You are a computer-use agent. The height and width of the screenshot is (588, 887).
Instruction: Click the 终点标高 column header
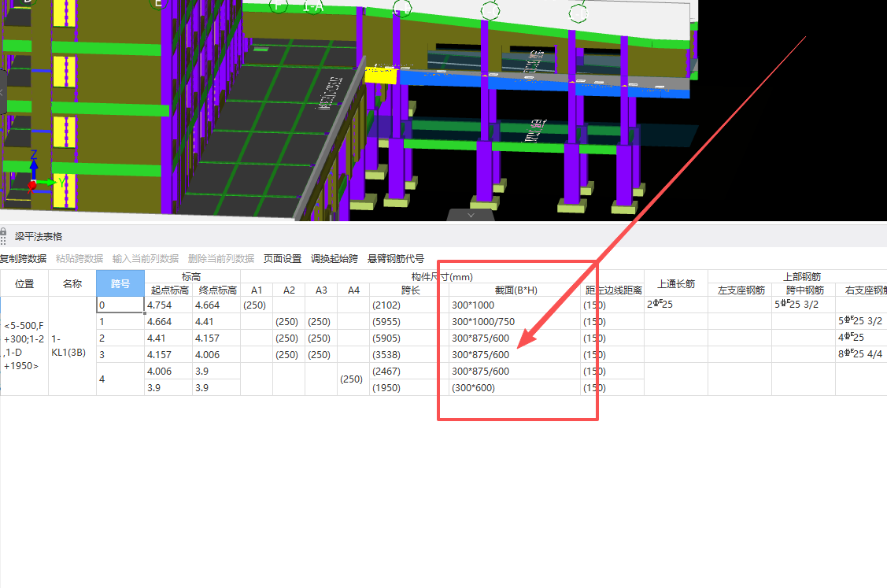[216, 290]
